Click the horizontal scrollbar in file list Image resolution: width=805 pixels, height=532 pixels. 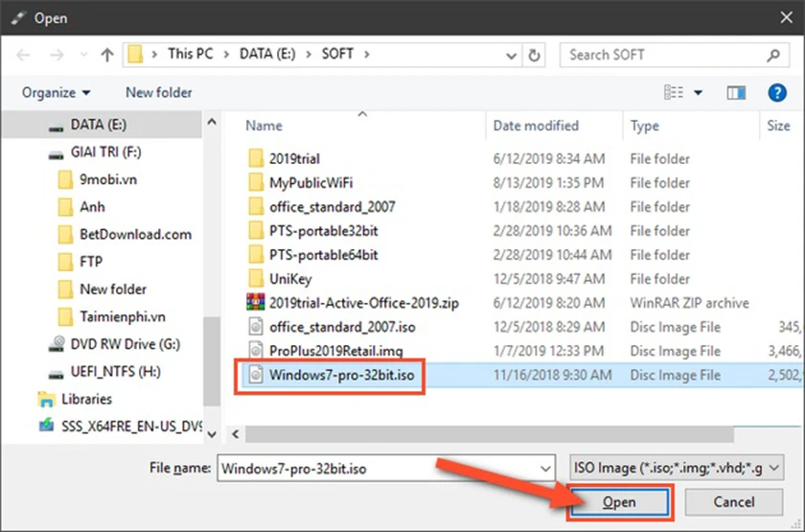(x=490, y=434)
